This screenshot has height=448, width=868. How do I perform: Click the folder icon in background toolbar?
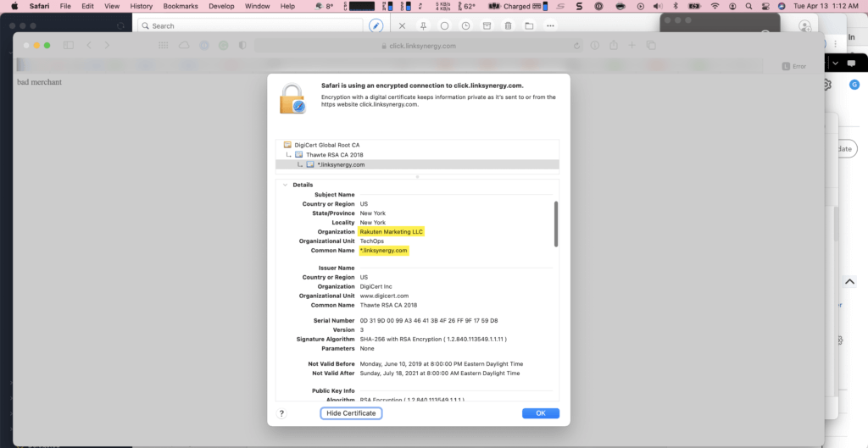coord(529,26)
